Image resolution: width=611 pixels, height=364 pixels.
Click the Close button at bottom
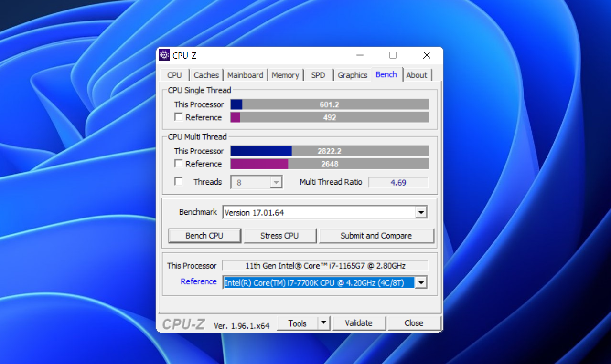click(x=414, y=323)
